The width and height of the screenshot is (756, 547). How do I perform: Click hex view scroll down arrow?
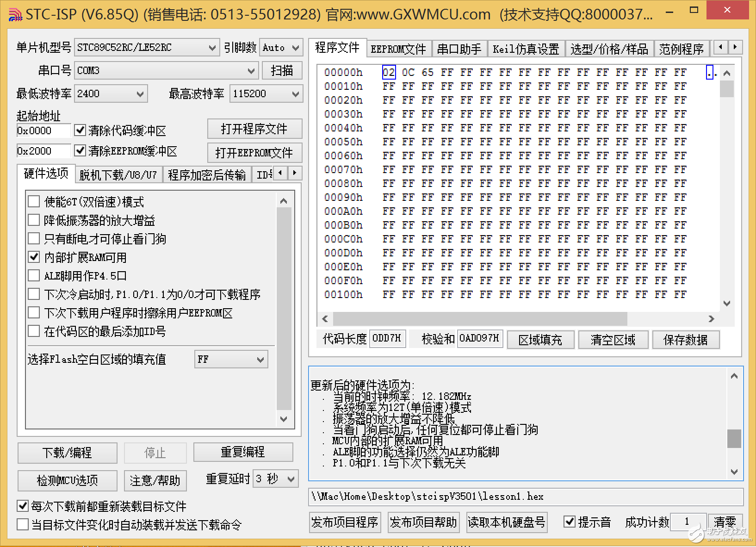(727, 304)
